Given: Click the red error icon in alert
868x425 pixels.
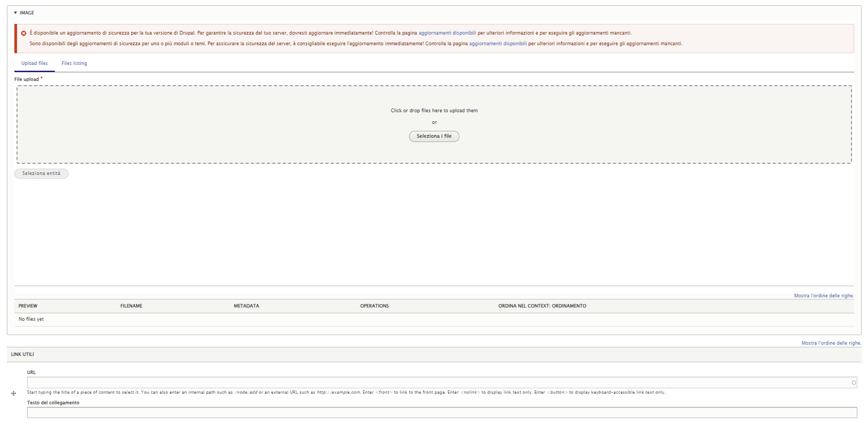Looking at the screenshot, I should click(23, 33).
